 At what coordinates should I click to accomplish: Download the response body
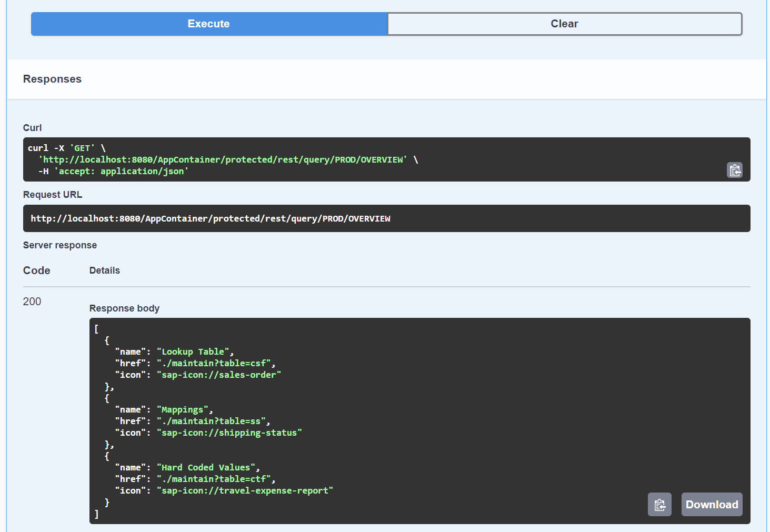(712, 505)
